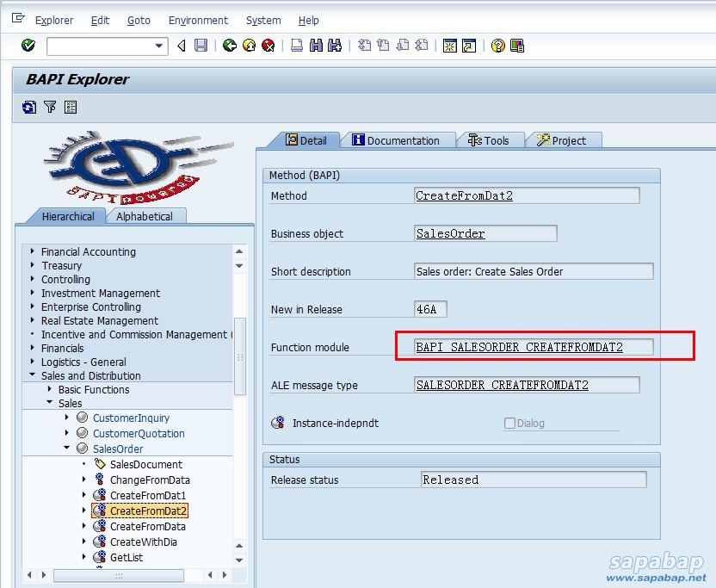
Task: Click the Next Page icon
Action: point(402,46)
